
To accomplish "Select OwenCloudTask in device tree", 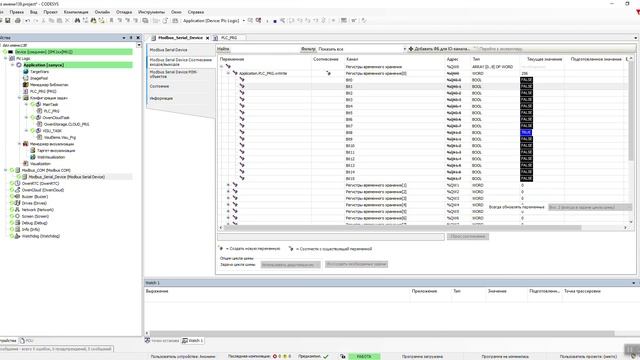I will pyautogui.click(x=56, y=118).
